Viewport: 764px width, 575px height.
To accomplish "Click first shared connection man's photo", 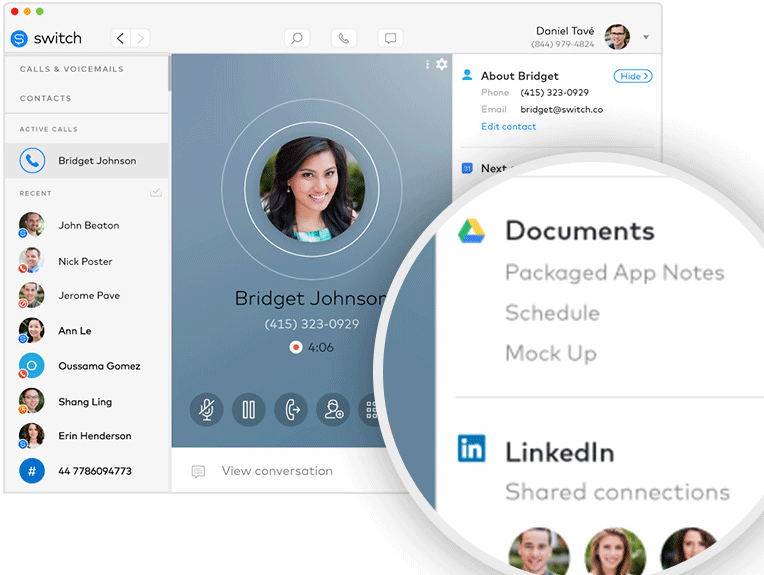I will coord(539,552).
